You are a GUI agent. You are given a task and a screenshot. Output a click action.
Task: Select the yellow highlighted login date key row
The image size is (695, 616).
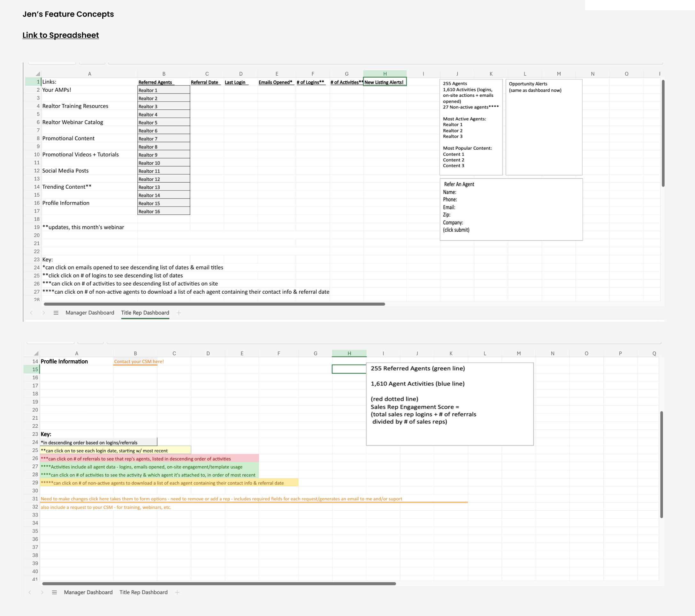[x=115, y=451]
